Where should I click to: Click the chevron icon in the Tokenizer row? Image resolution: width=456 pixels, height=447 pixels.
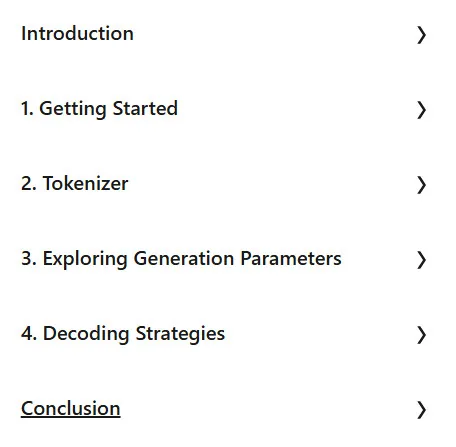(x=422, y=185)
